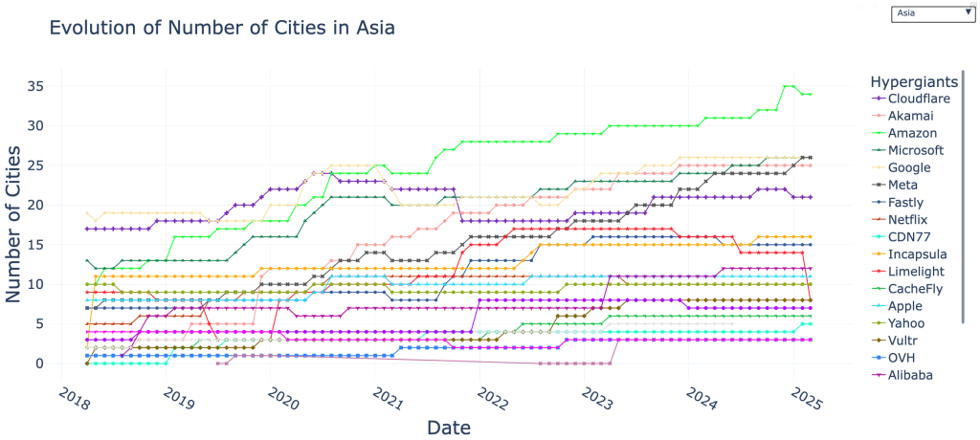The height and width of the screenshot is (440, 980).
Task: Click the Alibaba legend label text
Action: tap(910, 375)
